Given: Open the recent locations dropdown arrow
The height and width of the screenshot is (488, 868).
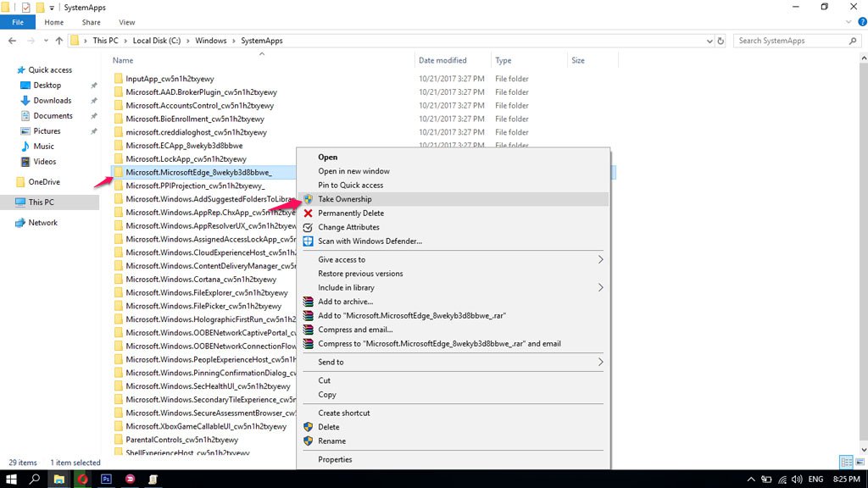Looking at the screenshot, I should (46, 41).
